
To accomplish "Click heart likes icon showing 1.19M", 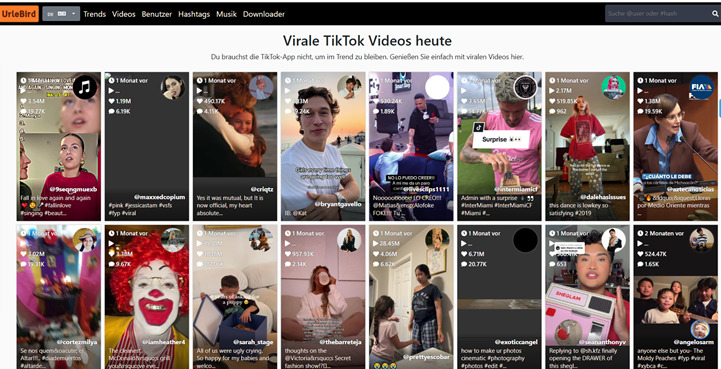I will click(111, 101).
